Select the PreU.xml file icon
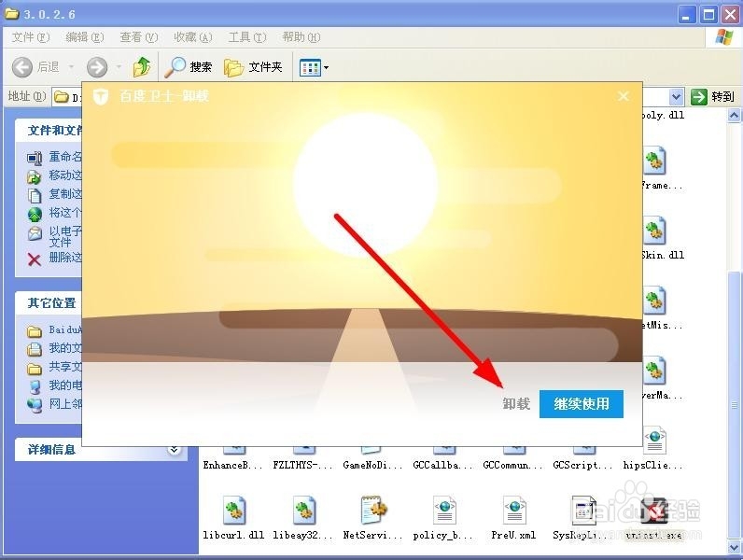Image resolution: width=743 pixels, height=560 pixels. 513,510
